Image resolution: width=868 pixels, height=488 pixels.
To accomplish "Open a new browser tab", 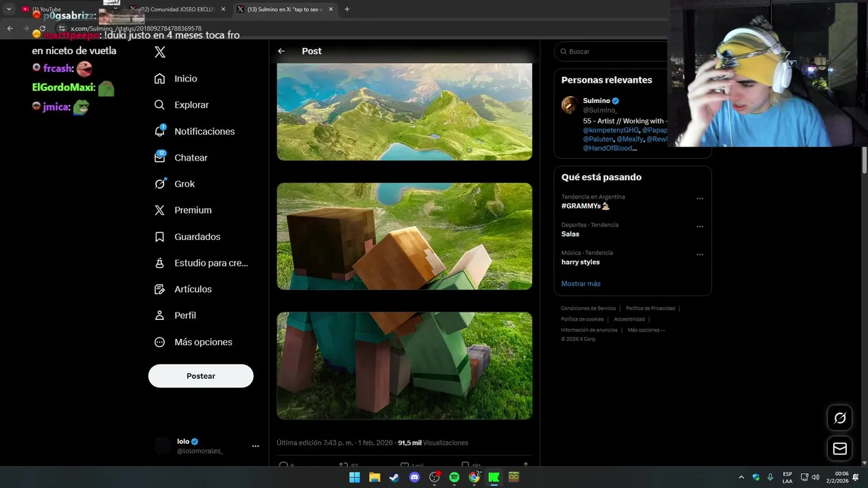I will coord(347,9).
